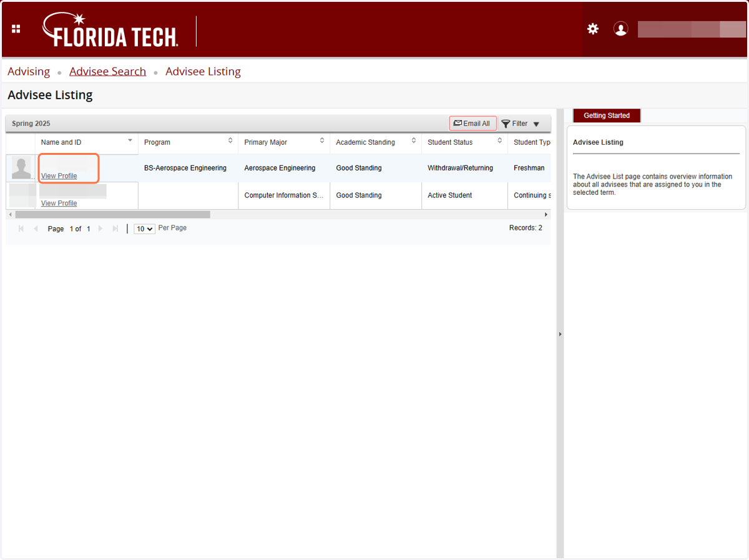Click horizontal scrollbar left arrow

(x=10, y=215)
